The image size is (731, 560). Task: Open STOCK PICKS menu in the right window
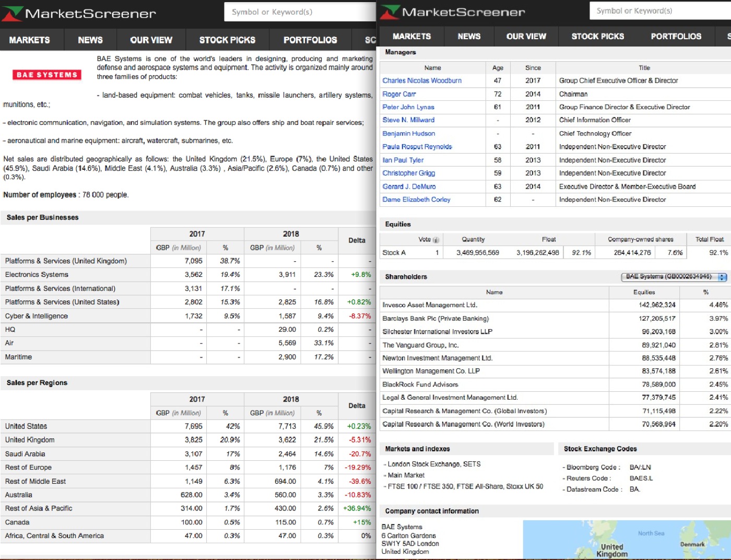(598, 36)
